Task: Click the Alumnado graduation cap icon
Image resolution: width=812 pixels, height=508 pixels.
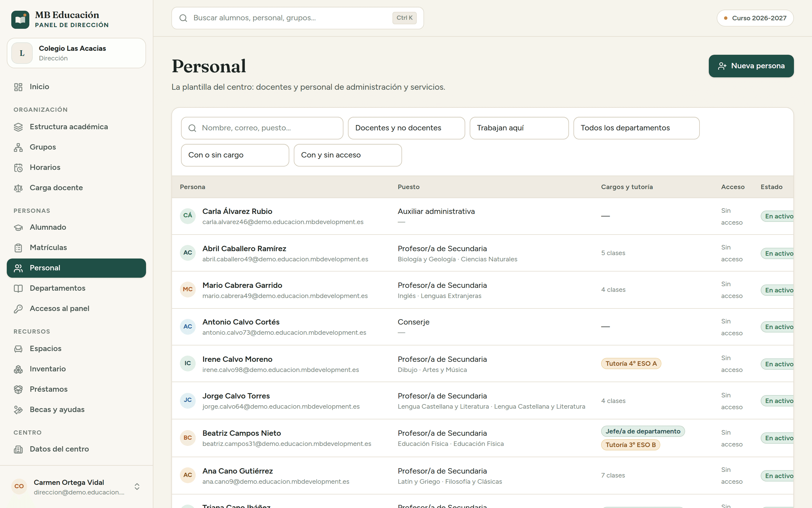Action: coord(18,227)
